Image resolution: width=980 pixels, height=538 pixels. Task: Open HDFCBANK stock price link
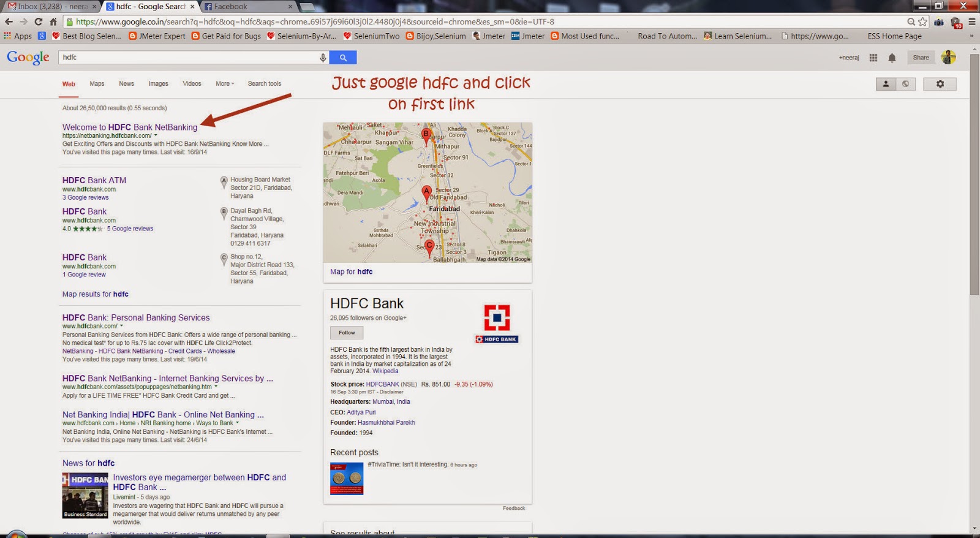(x=383, y=385)
